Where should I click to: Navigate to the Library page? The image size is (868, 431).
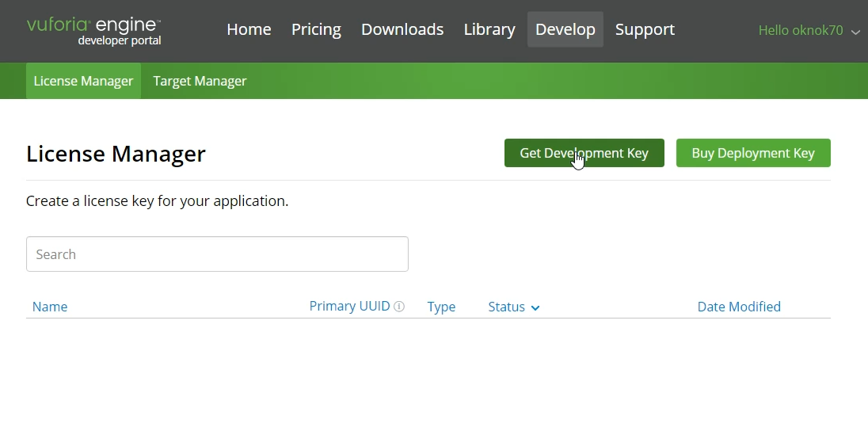tap(489, 29)
